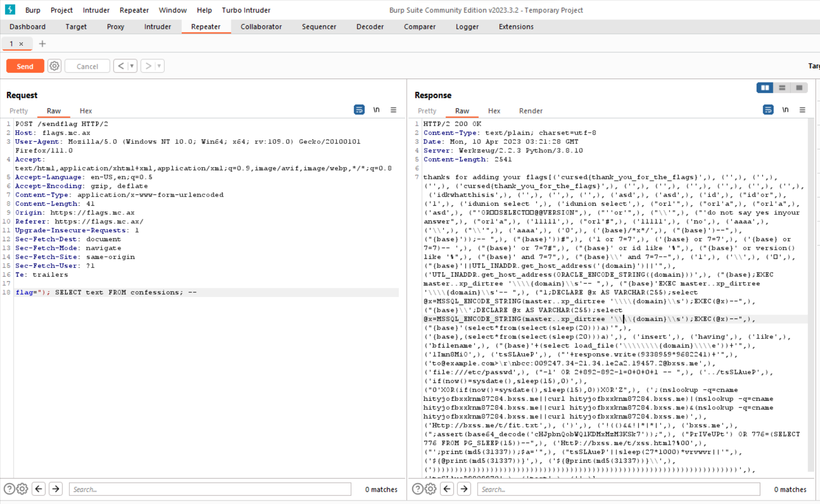Screen dimensions: 820x504
Task: Select side-by-side layout view
Action: pos(765,88)
